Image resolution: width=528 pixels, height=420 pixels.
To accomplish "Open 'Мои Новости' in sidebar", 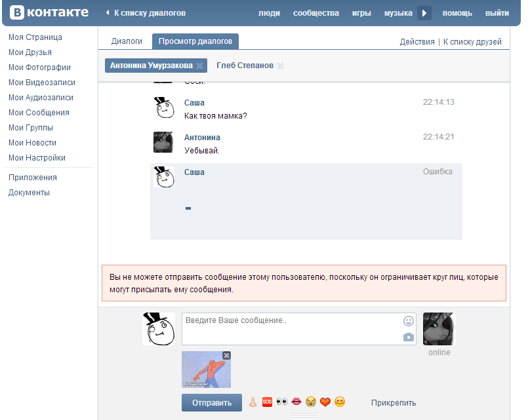I will pos(32,143).
